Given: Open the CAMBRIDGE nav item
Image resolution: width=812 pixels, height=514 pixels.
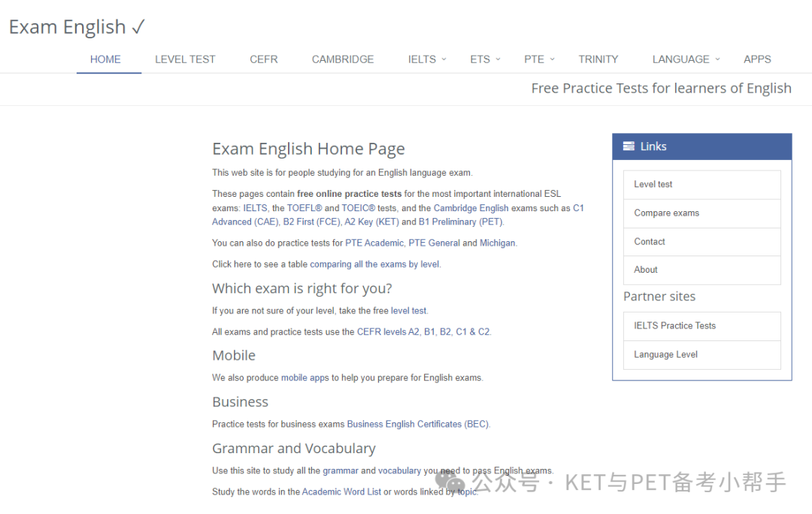Looking at the screenshot, I should tap(343, 59).
